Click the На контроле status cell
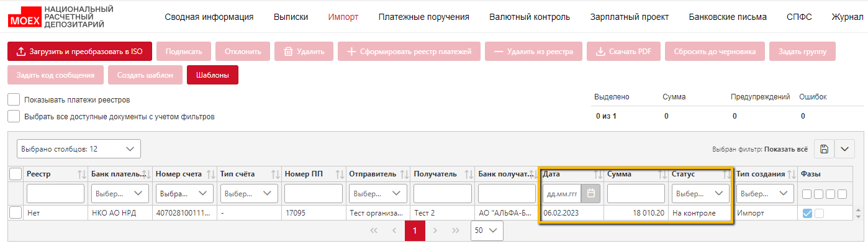Screen dimensions: 868x246 701,213
